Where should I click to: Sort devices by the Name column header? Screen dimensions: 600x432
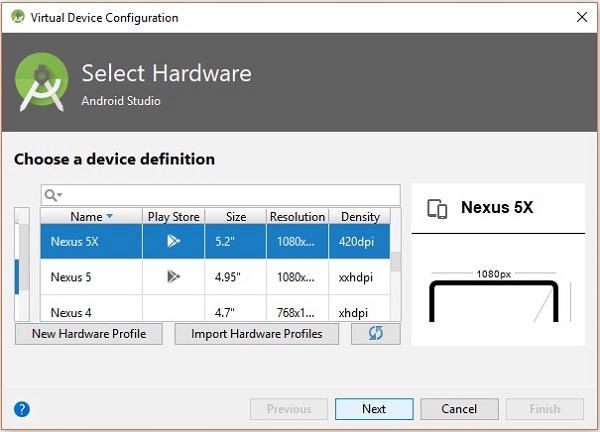pos(91,216)
